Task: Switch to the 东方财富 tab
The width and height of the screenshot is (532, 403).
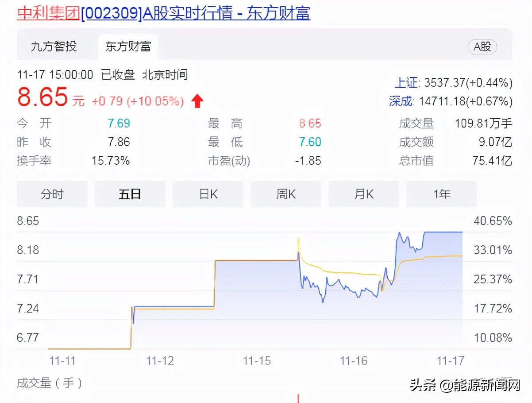Action: 127,46
